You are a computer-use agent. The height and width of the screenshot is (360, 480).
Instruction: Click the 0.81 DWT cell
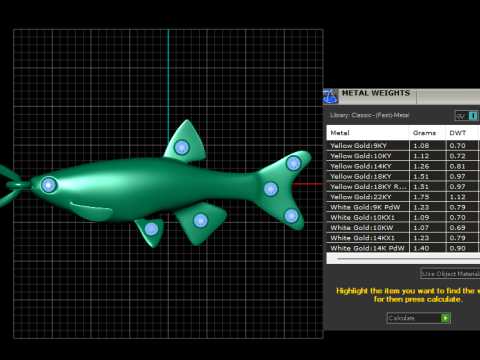point(462,166)
